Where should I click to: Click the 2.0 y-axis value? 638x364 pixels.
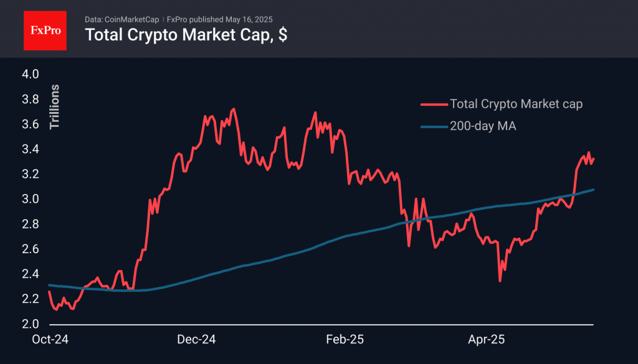pyautogui.click(x=31, y=324)
